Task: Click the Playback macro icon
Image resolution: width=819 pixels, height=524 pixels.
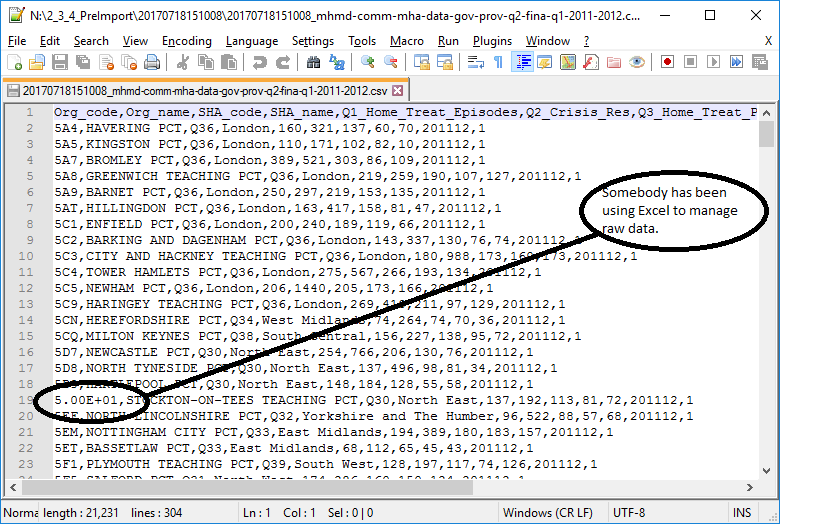Action: [x=713, y=62]
